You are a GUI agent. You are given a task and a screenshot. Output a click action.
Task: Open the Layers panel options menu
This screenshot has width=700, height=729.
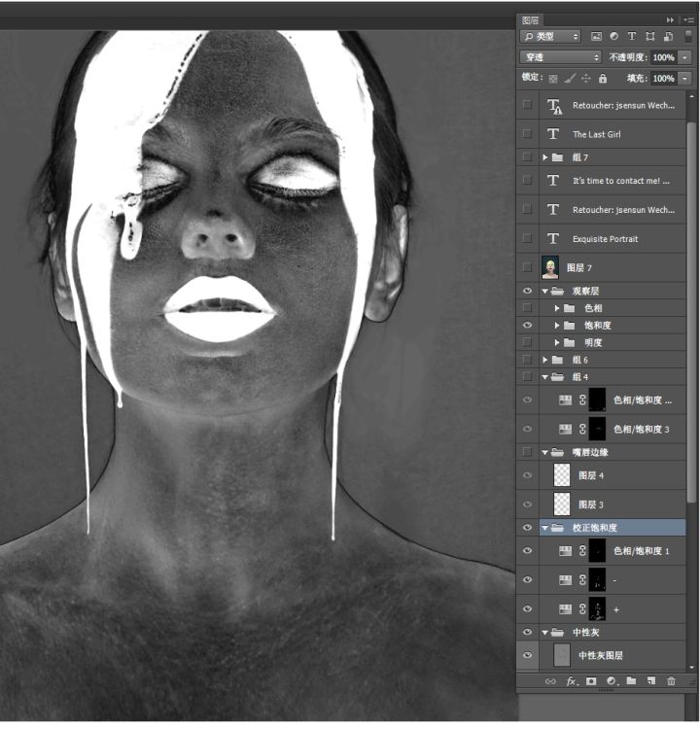point(689,20)
